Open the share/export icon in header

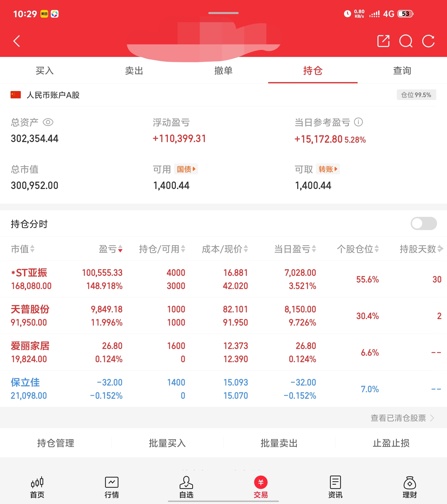(x=383, y=41)
